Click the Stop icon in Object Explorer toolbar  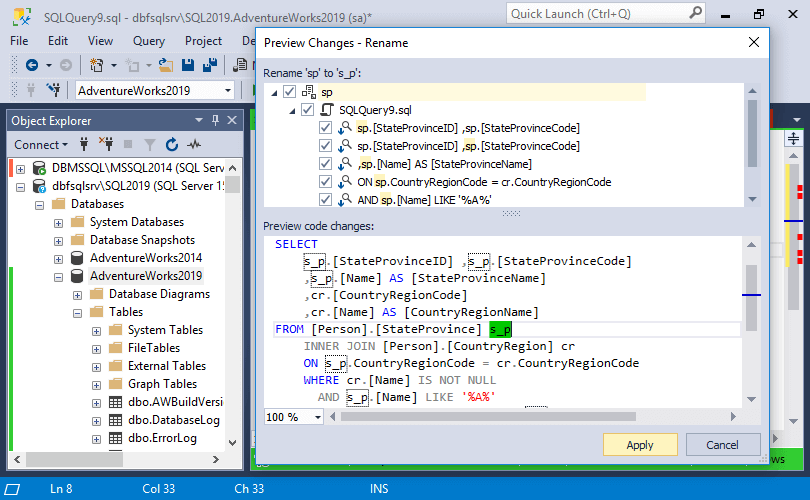(x=128, y=144)
